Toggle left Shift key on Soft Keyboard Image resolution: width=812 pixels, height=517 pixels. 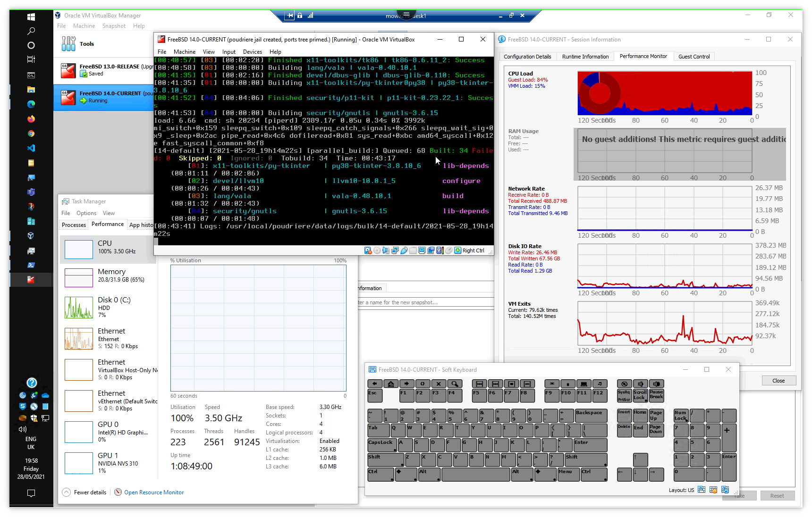click(386, 460)
